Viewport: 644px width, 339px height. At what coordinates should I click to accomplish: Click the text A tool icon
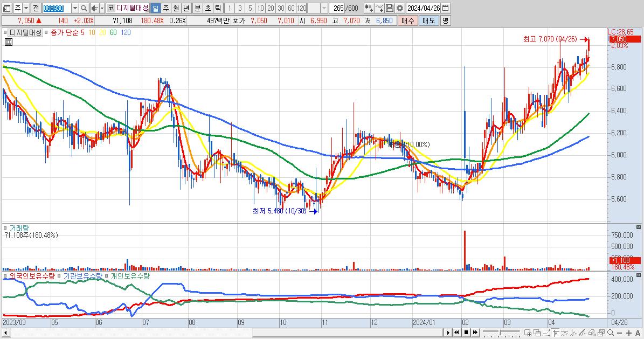(x=638, y=333)
